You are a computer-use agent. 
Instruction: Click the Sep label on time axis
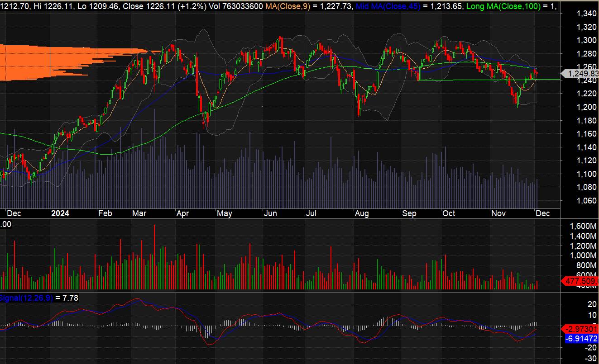coord(409,213)
